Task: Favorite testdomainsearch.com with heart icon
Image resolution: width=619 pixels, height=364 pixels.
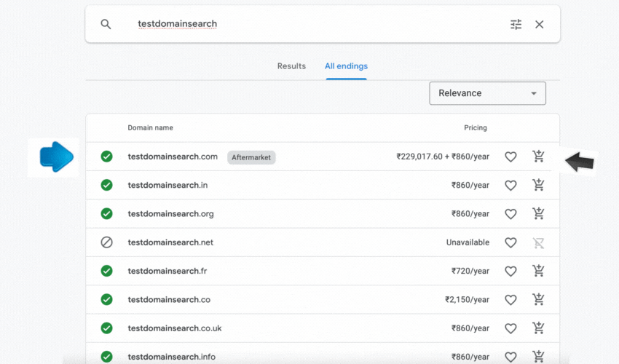Action: pos(510,157)
